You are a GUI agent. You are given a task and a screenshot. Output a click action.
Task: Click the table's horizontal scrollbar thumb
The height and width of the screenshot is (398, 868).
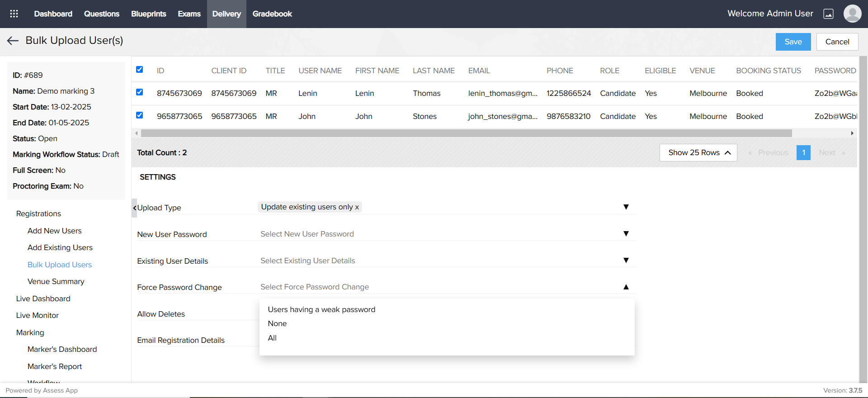467,133
